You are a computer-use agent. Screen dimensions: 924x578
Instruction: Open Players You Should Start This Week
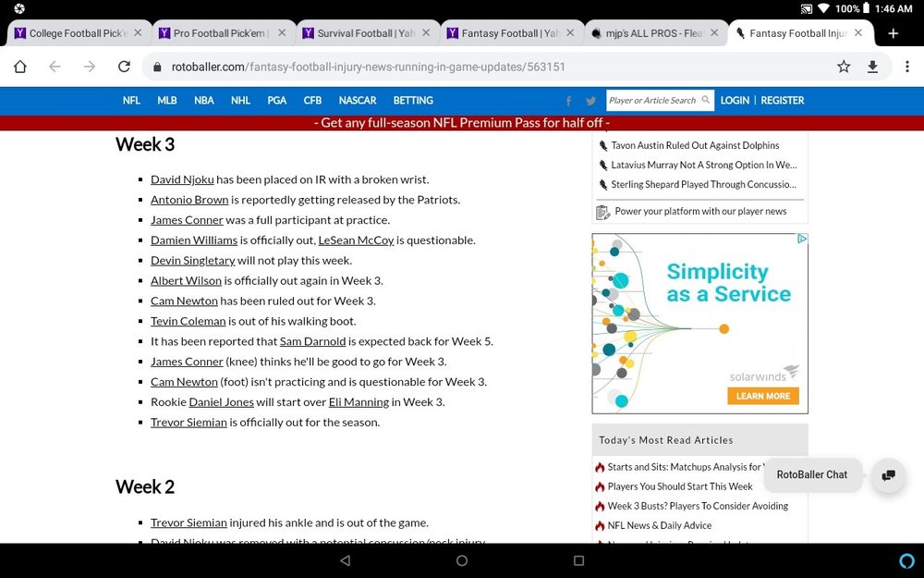tap(680, 486)
